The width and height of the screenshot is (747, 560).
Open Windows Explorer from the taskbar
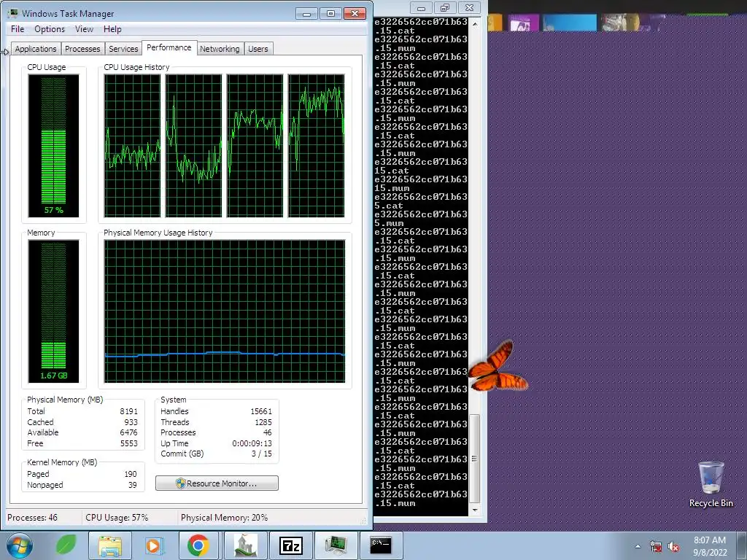pos(110,545)
